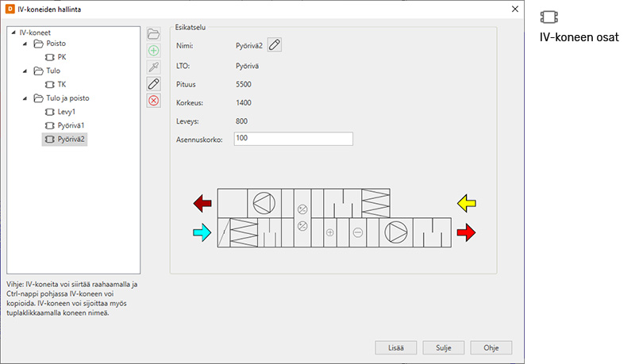The width and height of the screenshot is (635, 364).
Task: Collapse the Tulo ja poisto folder
Action: point(25,98)
